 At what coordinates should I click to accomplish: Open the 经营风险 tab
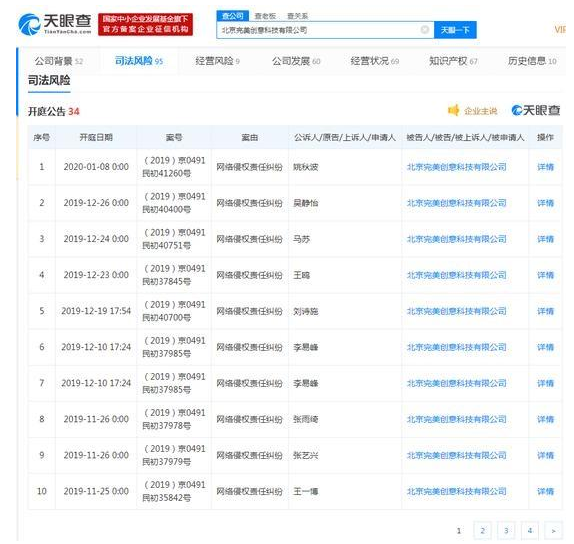[x=217, y=61]
